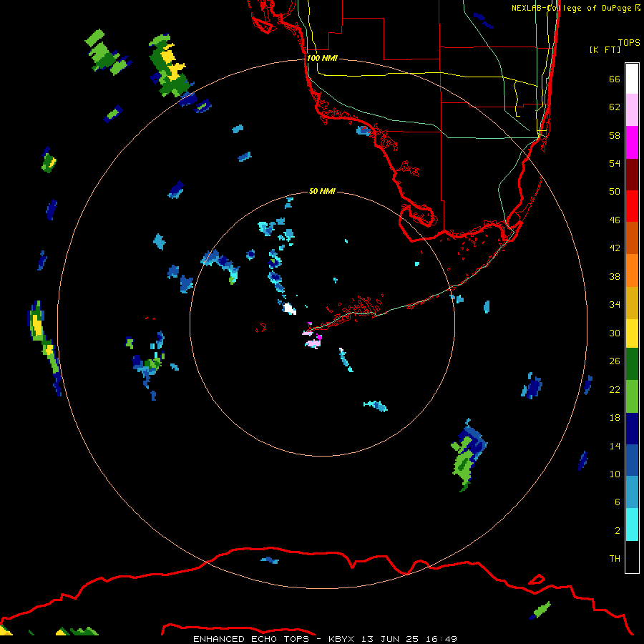Click the white echo top cell near center

tap(290, 308)
